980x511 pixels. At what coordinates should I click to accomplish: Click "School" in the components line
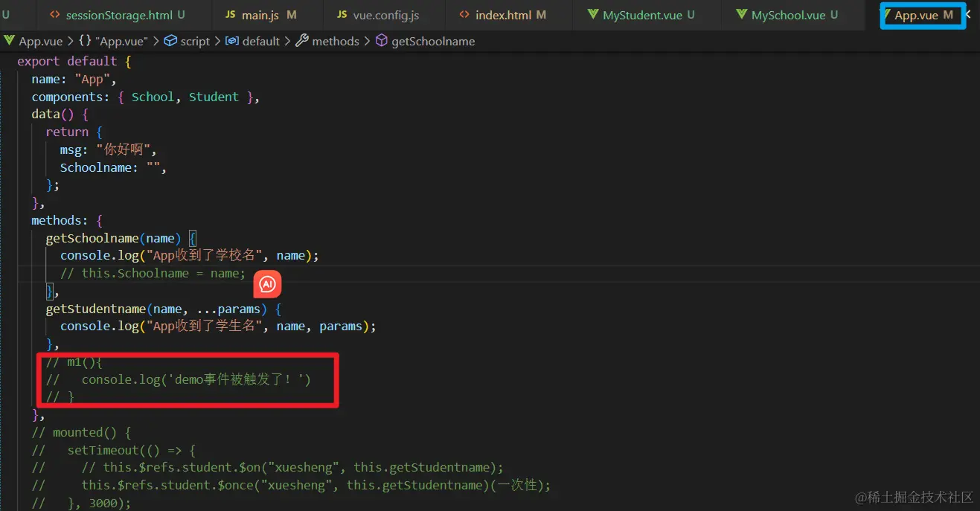(x=153, y=97)
